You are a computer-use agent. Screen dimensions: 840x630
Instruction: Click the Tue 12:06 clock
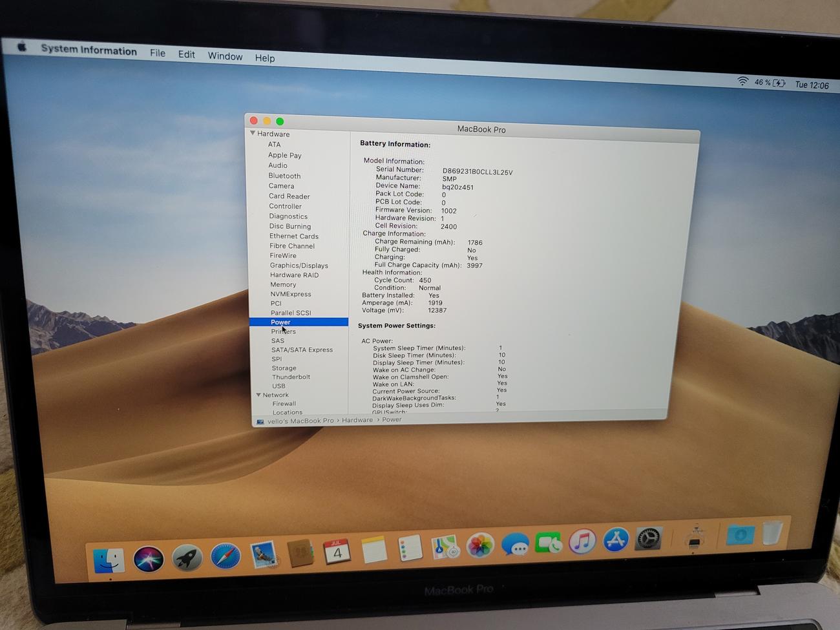coord(812,85)
